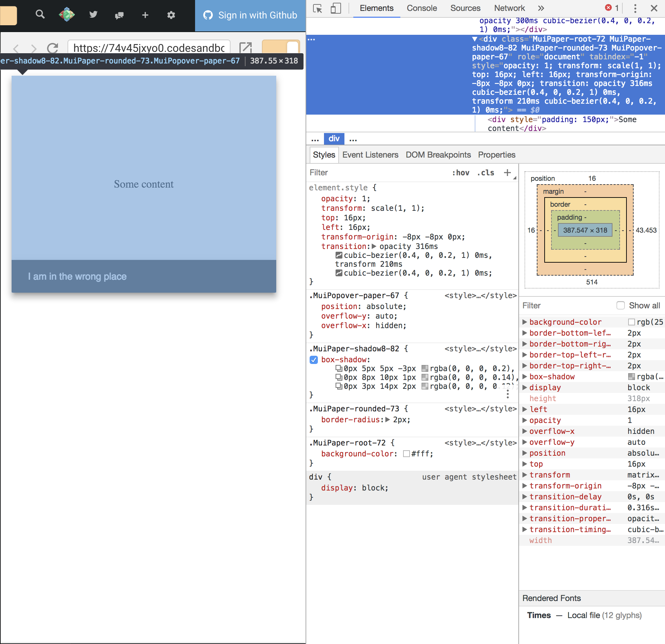Open the DevTools customization menu
The image size is (665, 644).
click(635, 9)
